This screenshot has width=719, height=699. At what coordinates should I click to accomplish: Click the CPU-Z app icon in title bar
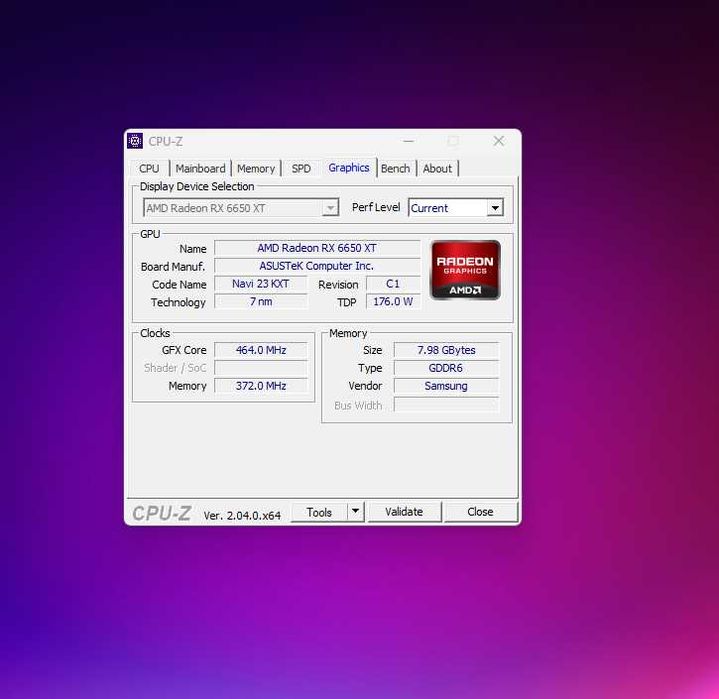[x=135, y=141]
